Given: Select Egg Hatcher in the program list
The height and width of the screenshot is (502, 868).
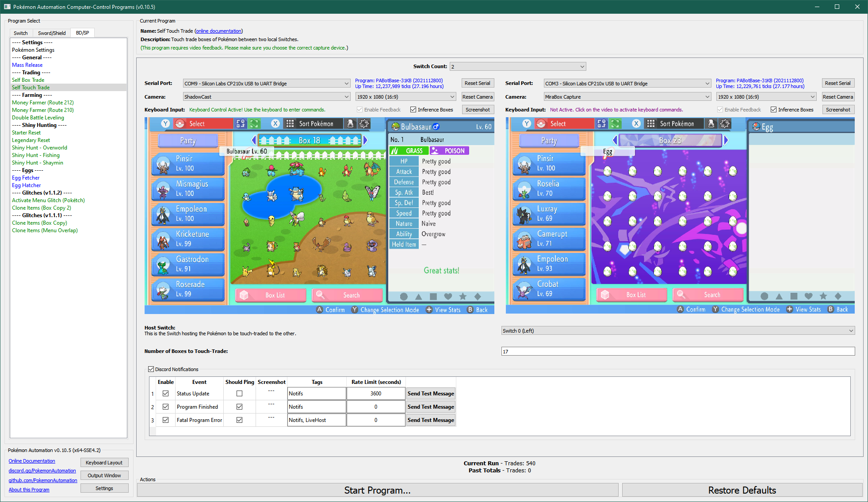Looking at the screenshot, I should tap(26, 185).
